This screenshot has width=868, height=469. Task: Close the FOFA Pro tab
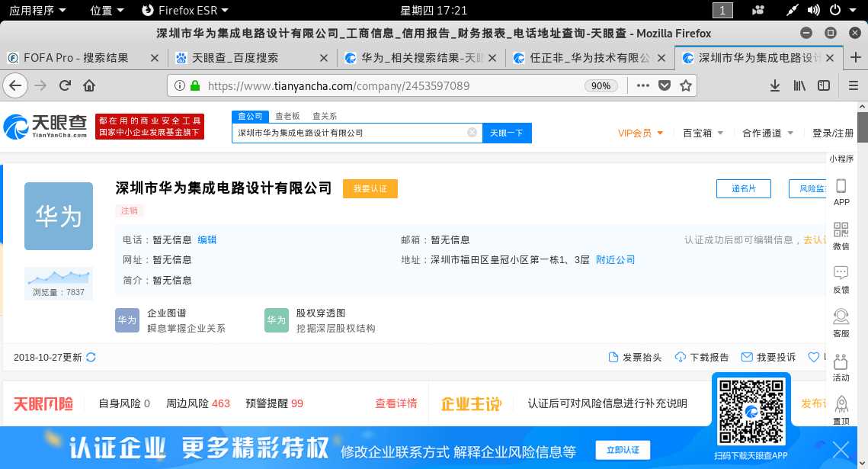[x=155, y=58]
